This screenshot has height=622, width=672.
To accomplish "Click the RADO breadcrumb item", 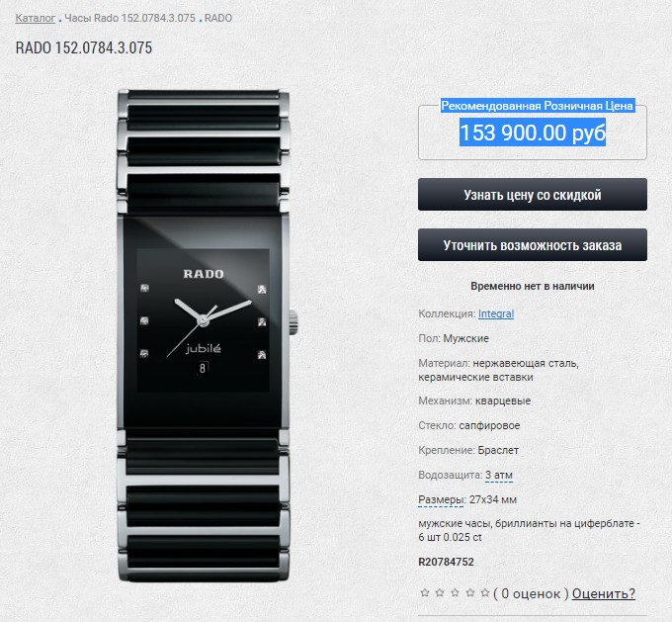I will tap(218, 18).
